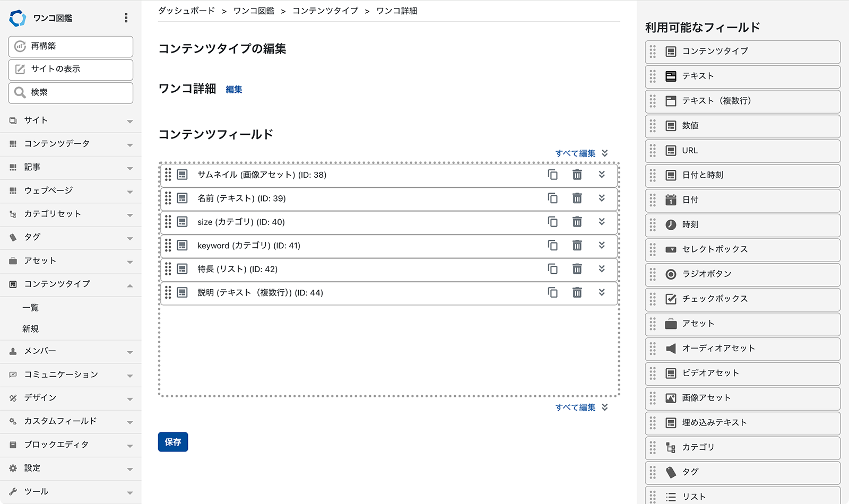Click the チェックボックス field icon
Screen dimensions: 849x504
pos(671,299)
